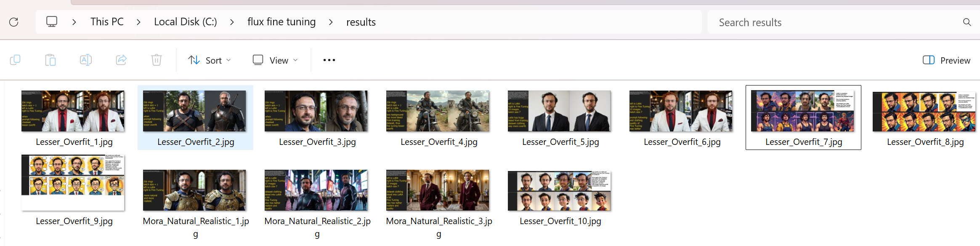This screenshot has height=246, width=980.
Task: Select Lesser_Overfit_8.jpg thumbnail
Action: click(924, 111)
